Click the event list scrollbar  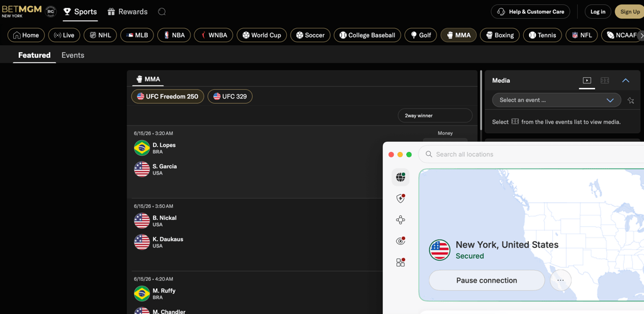tap(481, 100)
